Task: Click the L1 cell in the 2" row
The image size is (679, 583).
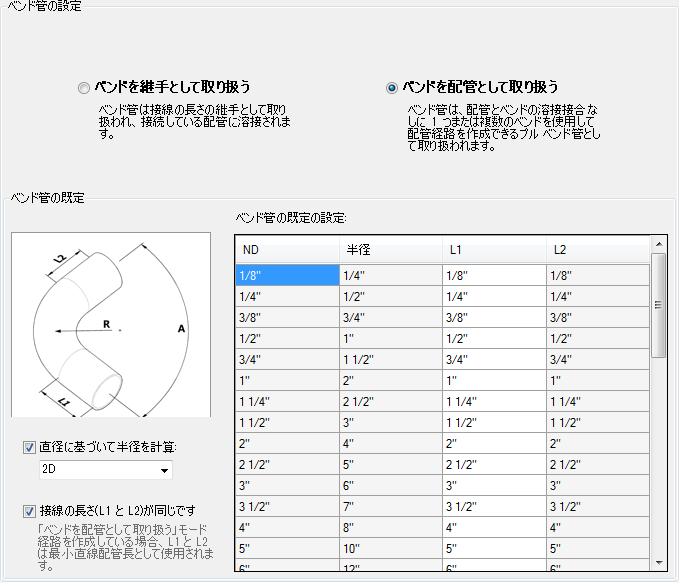Action: pyautogui.click(x=495, y=444)
